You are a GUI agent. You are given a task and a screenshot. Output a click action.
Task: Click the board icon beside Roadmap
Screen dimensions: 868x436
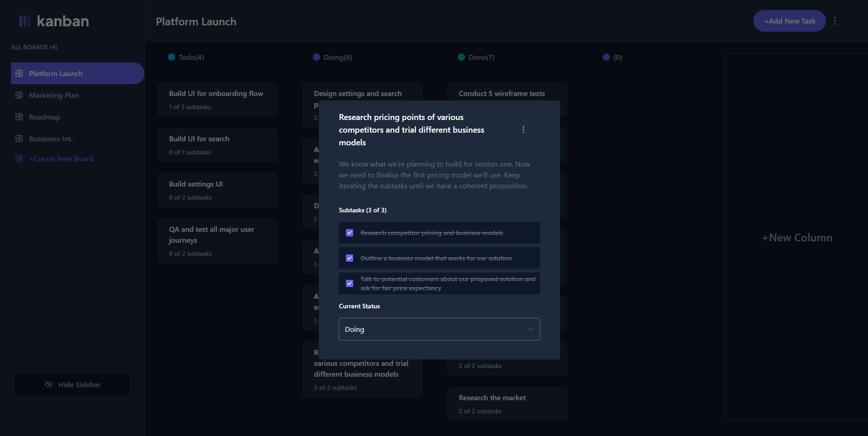[x=19, y=117]
